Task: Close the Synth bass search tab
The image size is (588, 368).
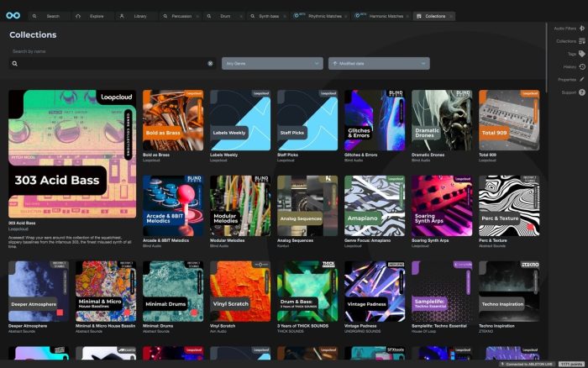Action: tap(285, 17)
